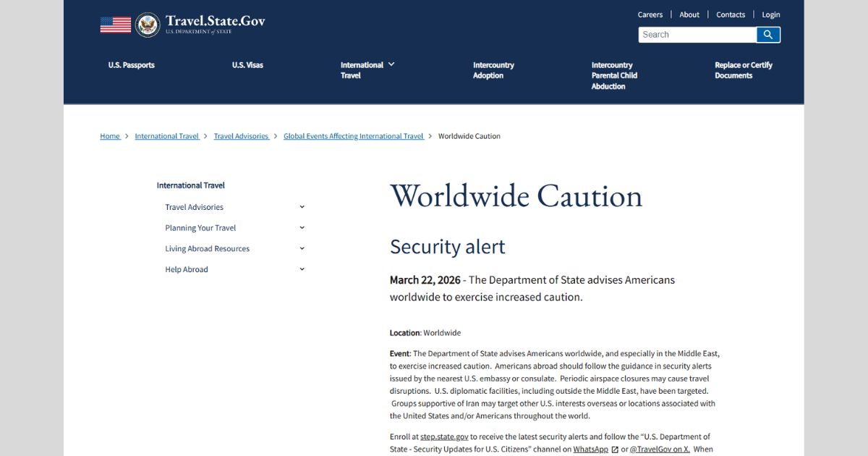The image size is (868, 456).
Task: Expand the Living Abroad Resources chevron
Action: coord(302,248)
